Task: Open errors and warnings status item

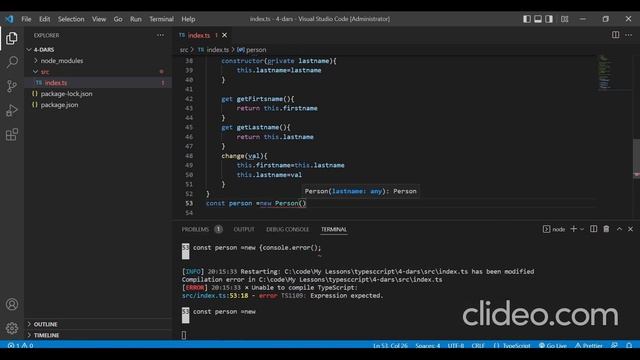Action: click(x=20, y=345)
